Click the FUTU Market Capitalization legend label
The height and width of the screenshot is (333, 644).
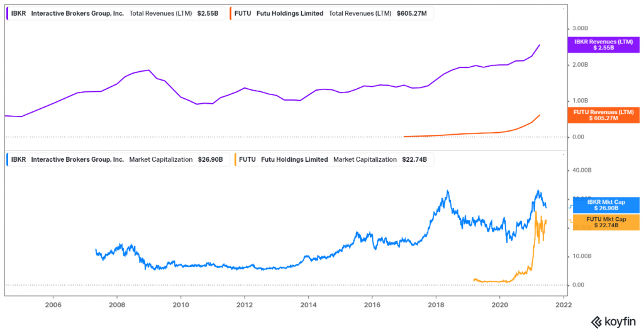(x=333, y=159)
